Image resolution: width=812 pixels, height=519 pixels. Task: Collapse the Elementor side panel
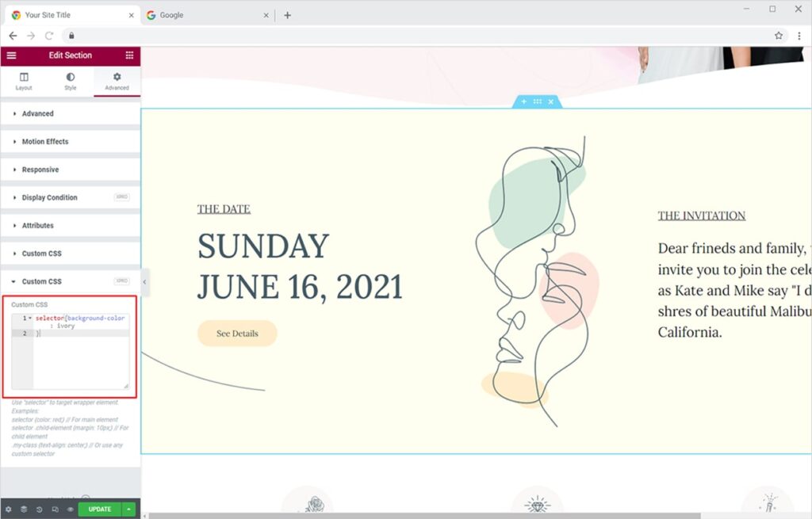tap(144, 282)
